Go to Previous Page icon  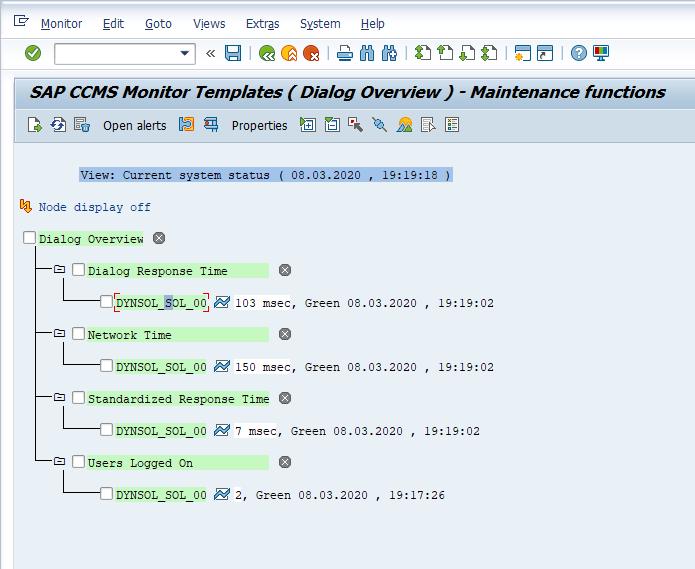[445, 53]
